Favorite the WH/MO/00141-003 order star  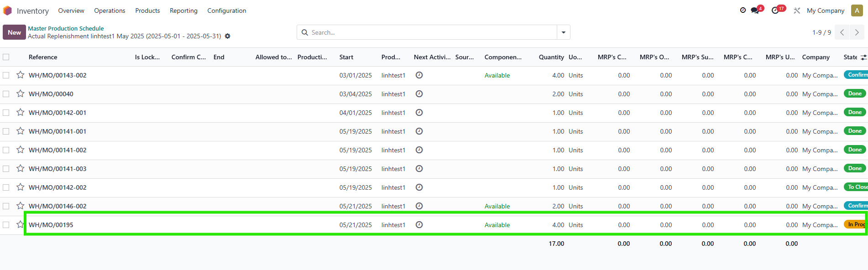tap(20, 168)
